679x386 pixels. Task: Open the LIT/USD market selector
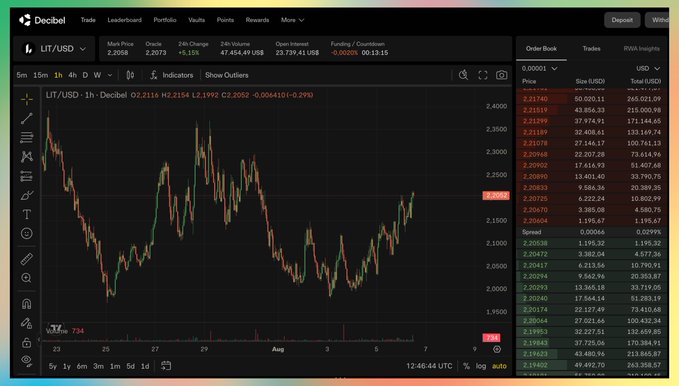[54, 49]
